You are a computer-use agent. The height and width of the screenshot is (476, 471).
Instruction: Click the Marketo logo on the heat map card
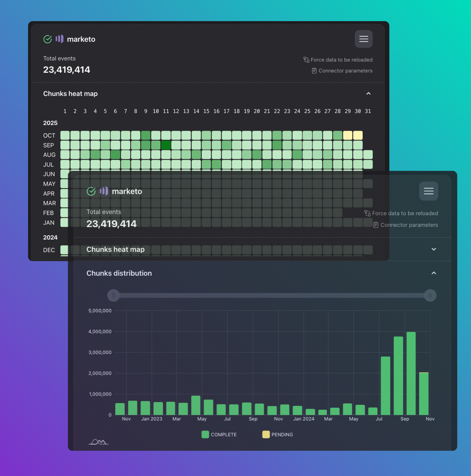click(60, 39)
